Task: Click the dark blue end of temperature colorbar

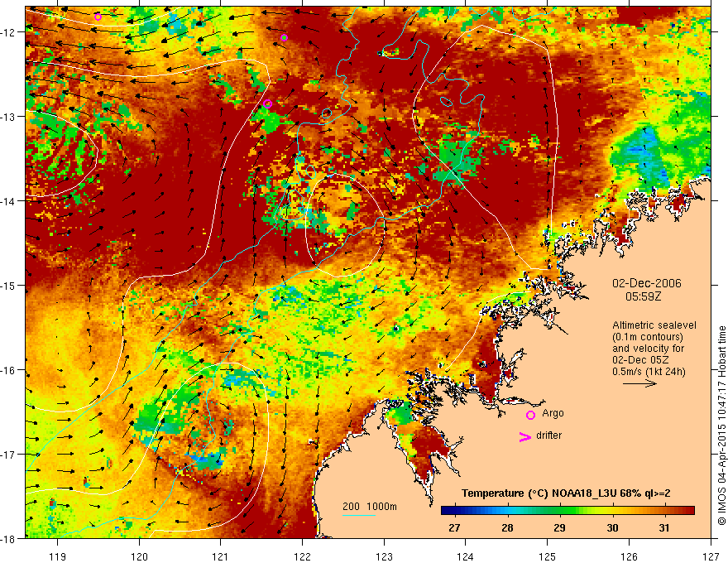Action: tap(449, 511)
